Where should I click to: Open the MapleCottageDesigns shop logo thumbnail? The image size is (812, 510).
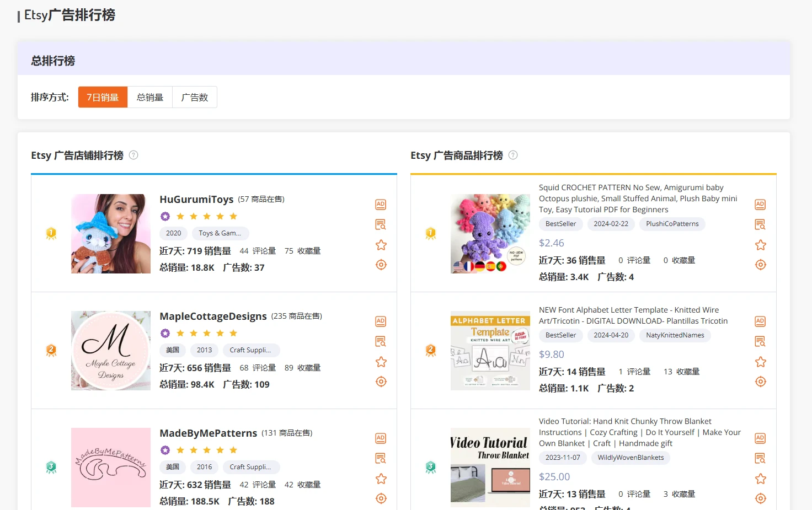point(110,350)
